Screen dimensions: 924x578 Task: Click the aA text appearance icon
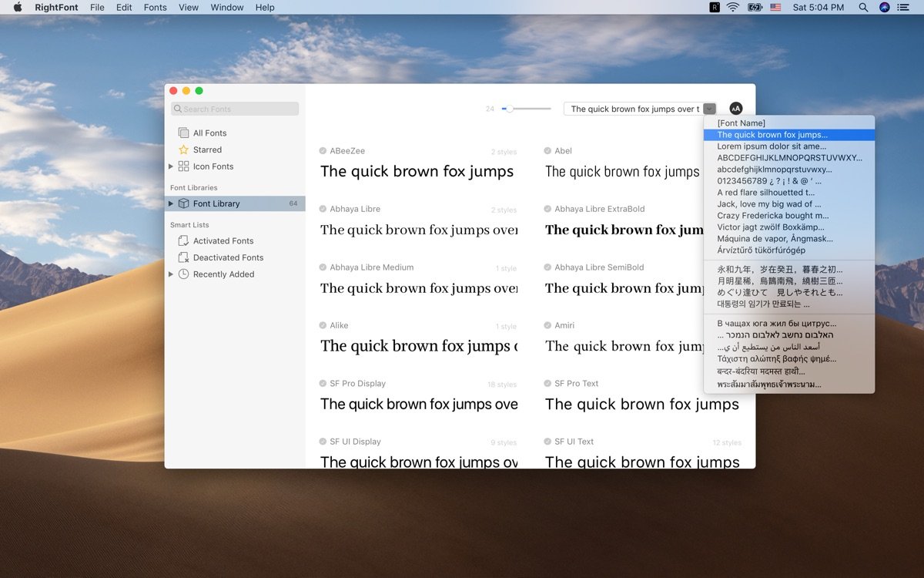735,109
